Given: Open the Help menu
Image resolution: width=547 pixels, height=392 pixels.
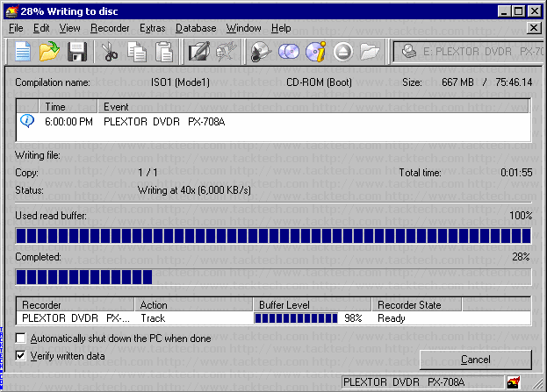Looking at the screenshot, I should [x=281, y=28].
